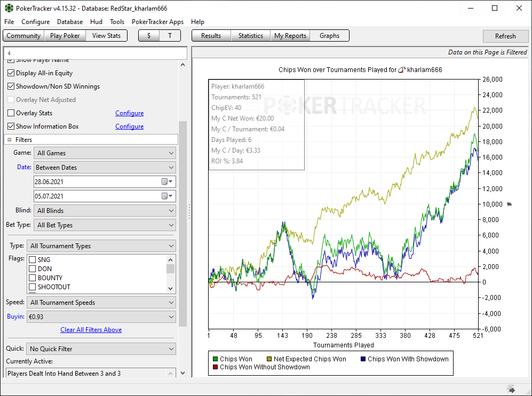Open the Game dropdown showing All Games
Image resolution: width=532 pixels, height=396 pixels.
(x=105, y=153)
